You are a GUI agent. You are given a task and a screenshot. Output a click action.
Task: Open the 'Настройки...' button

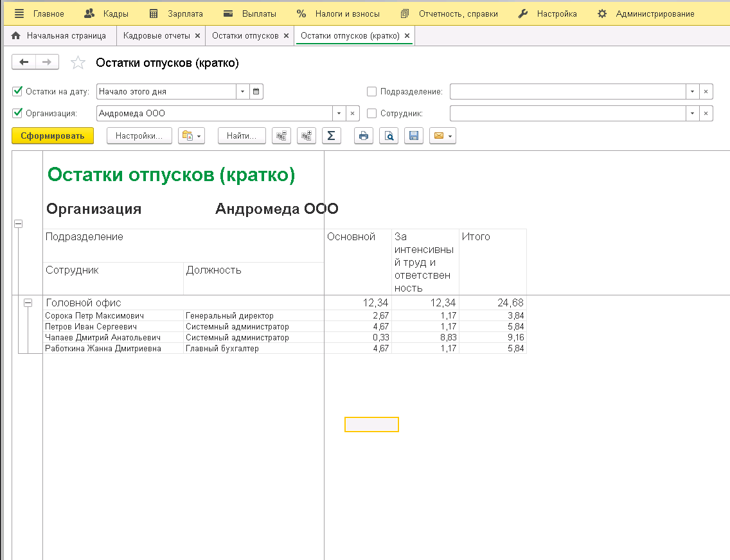pyautogui.click(x=139, y=136)
